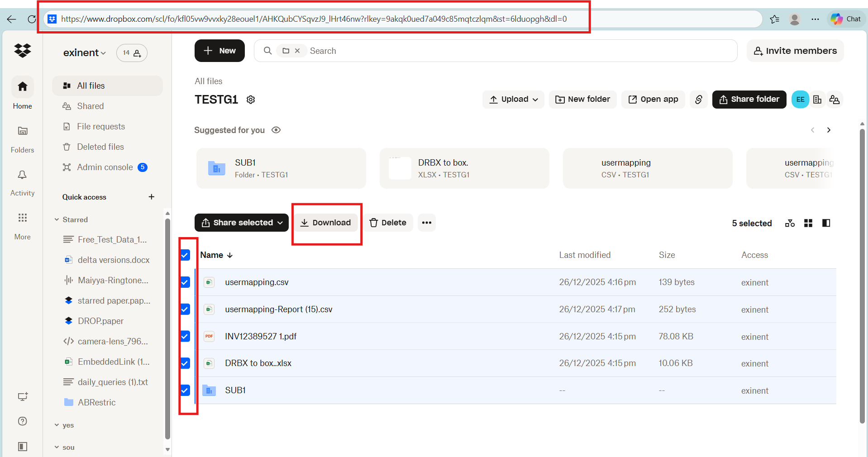Uncheck the SUB1 folder checkbox
This screenshot has height=457, width=868.
point(185,390)
